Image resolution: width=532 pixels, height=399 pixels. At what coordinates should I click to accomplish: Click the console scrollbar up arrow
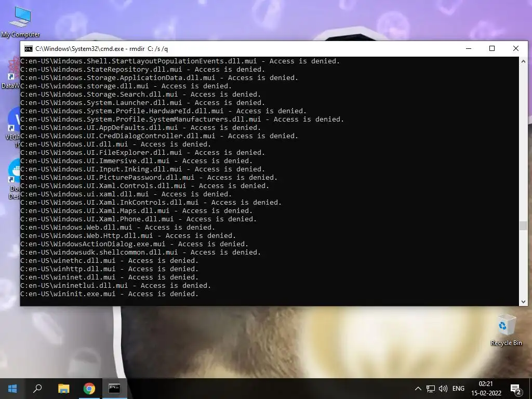pyautogui.click(x=523, y=61)
